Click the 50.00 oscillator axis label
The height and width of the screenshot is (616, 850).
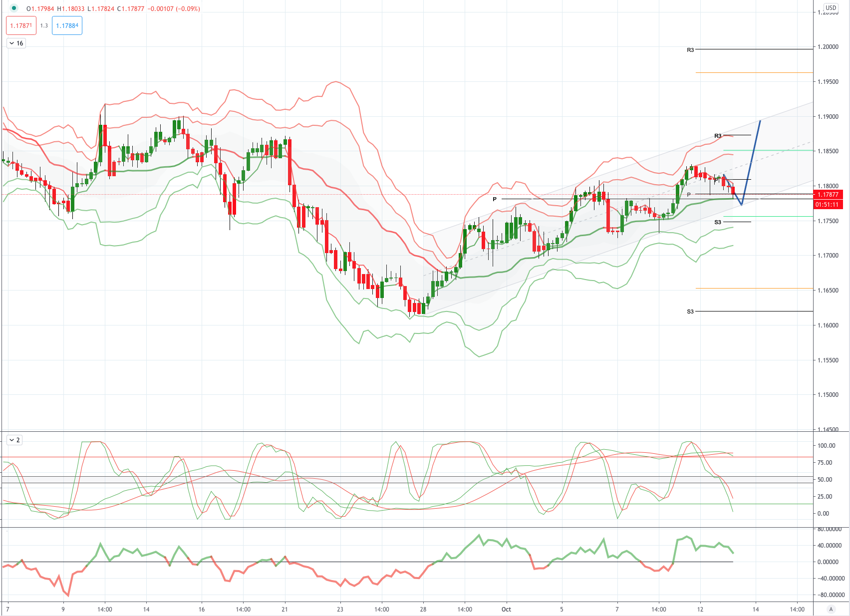tap(824, 480)
